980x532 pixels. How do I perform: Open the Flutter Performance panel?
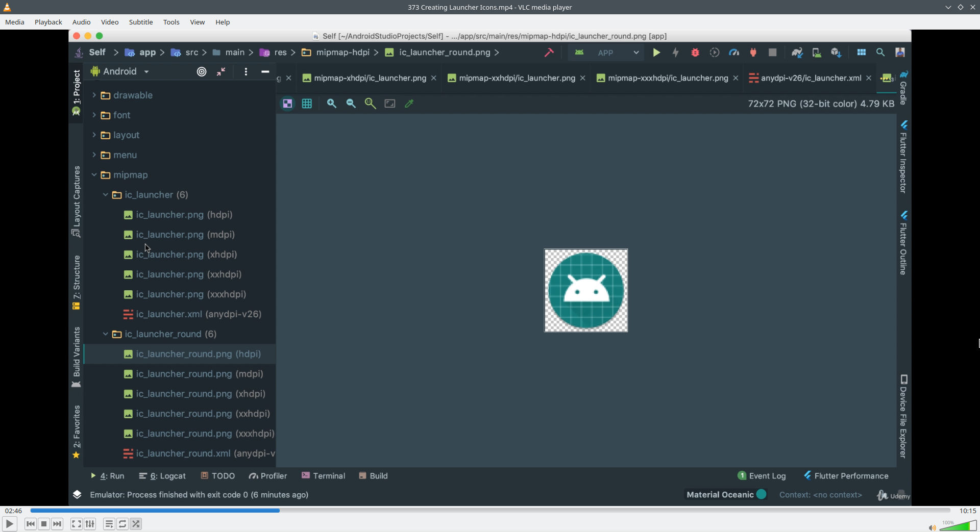(846, 476)
